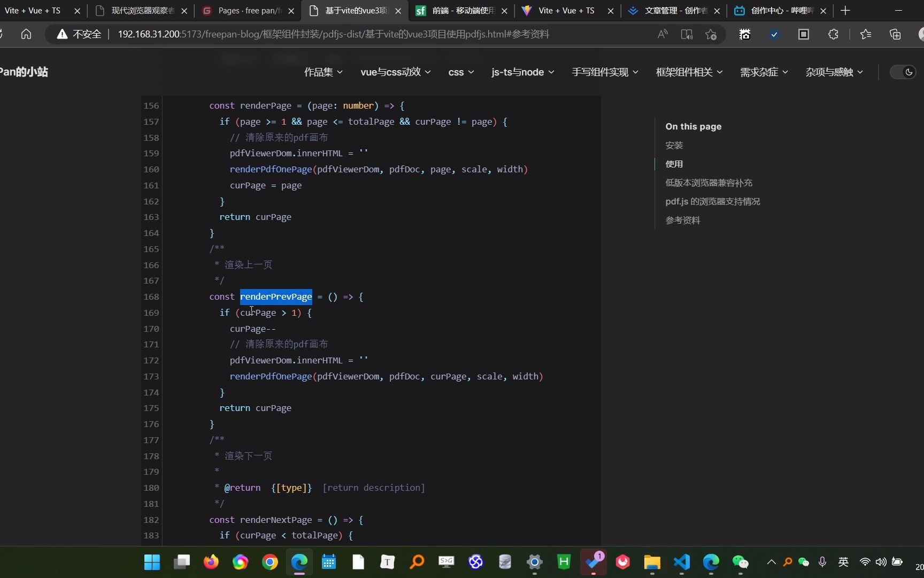This screenshot has width=924, height=578.
Task: Open Windows Search from the taskbar
Action: 417,562
